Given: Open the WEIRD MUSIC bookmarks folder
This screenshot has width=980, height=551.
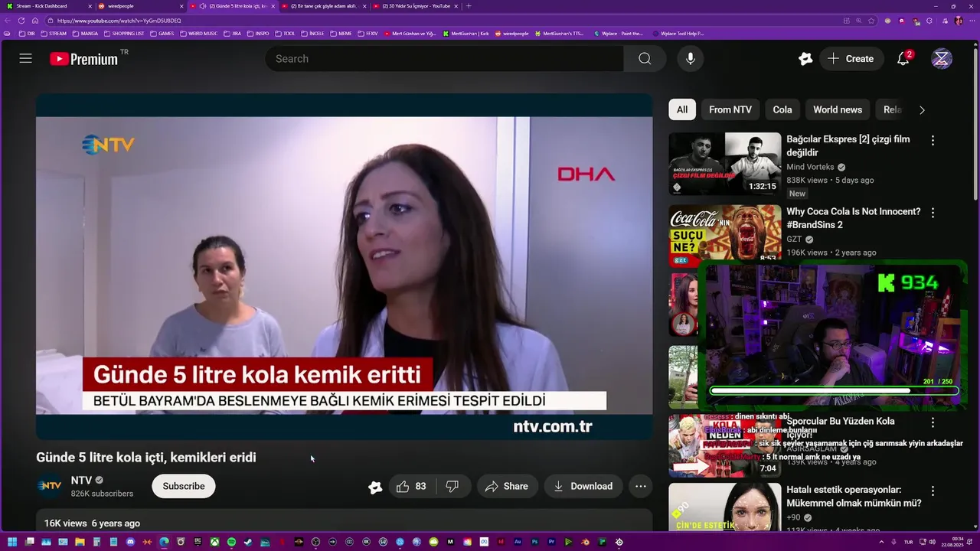Looking at the screenshot, I should pos(198,34).
